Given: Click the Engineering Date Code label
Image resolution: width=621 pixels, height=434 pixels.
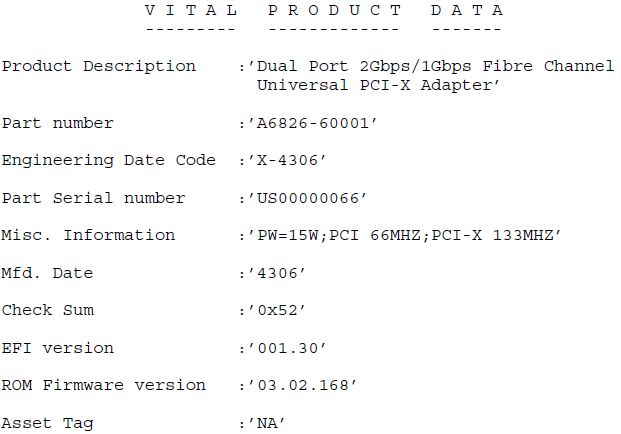Looking at the screenshot, I should 109,161.
